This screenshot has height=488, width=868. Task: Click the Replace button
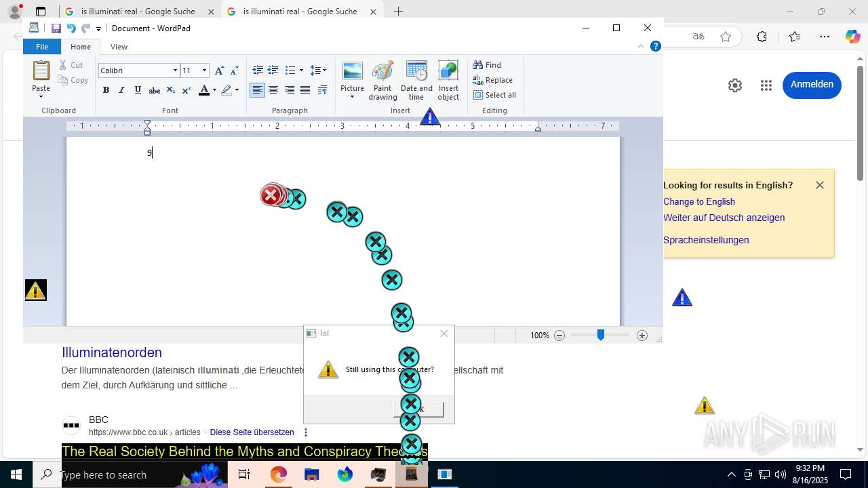(493, 80)
